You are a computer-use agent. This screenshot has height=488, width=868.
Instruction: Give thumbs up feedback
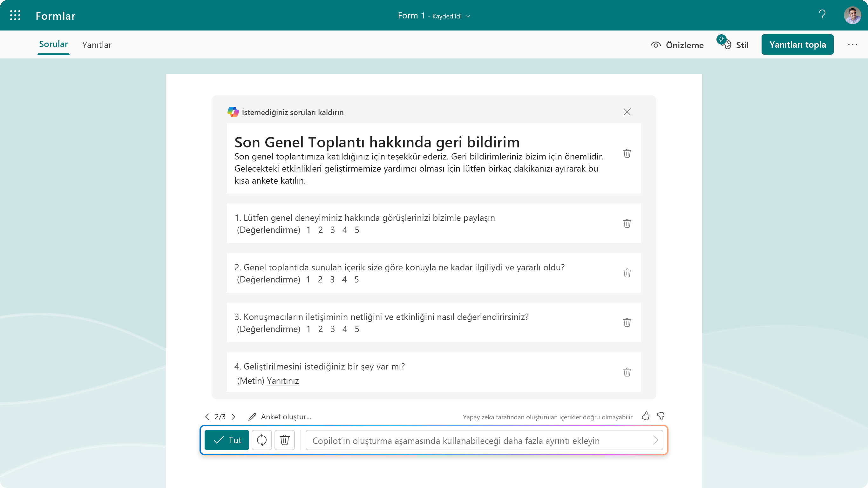coord(645,416)
